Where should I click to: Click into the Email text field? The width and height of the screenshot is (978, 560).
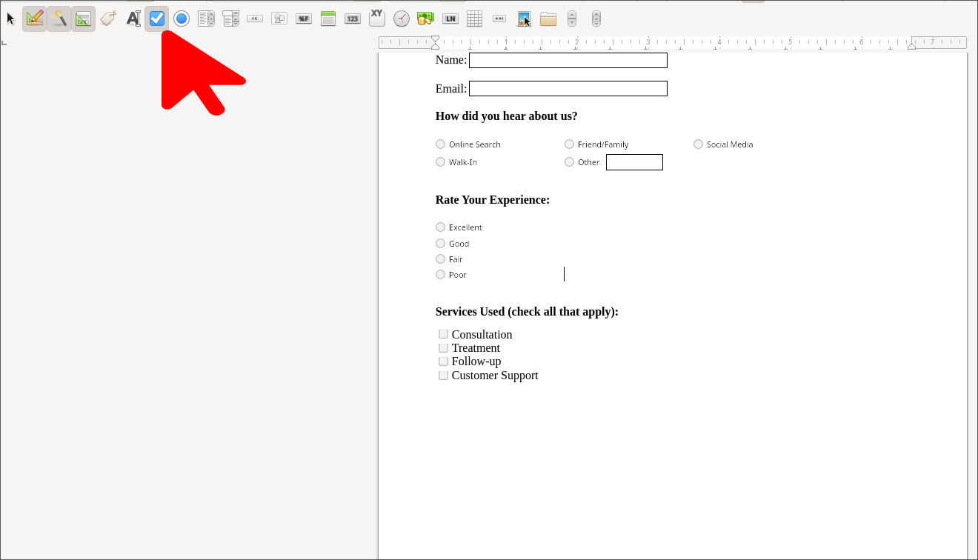[568, 89]
